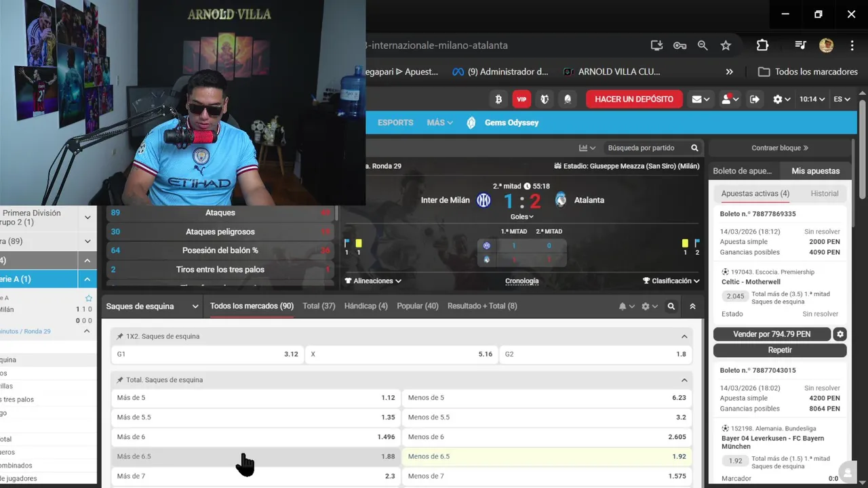This screenshot has width=868, height=488.
Task: Run the match search magnifier icon
Action: 694,148
